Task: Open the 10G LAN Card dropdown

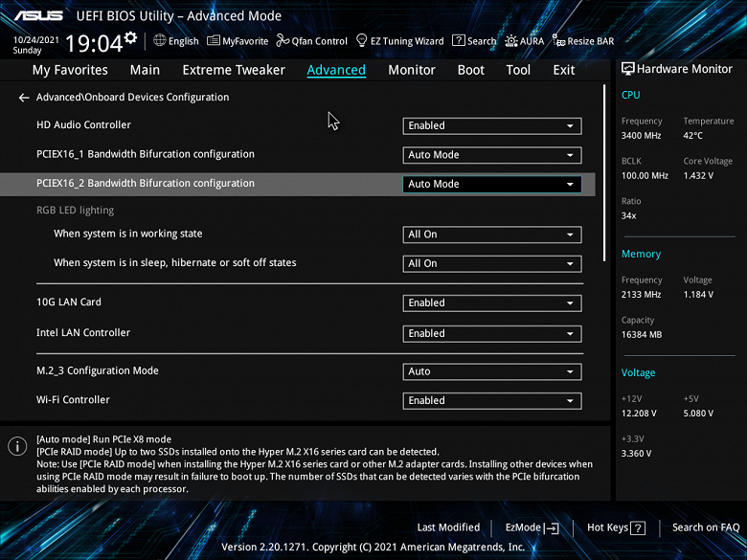Action: 492,302
